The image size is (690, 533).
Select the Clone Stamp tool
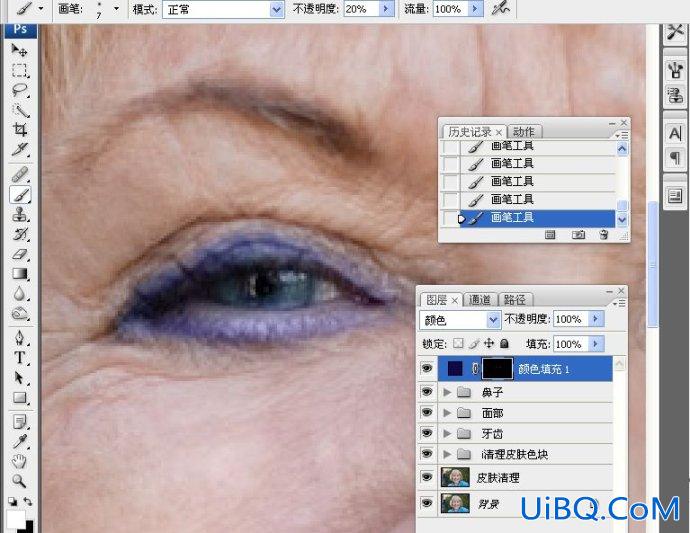(x=19, y=214)
